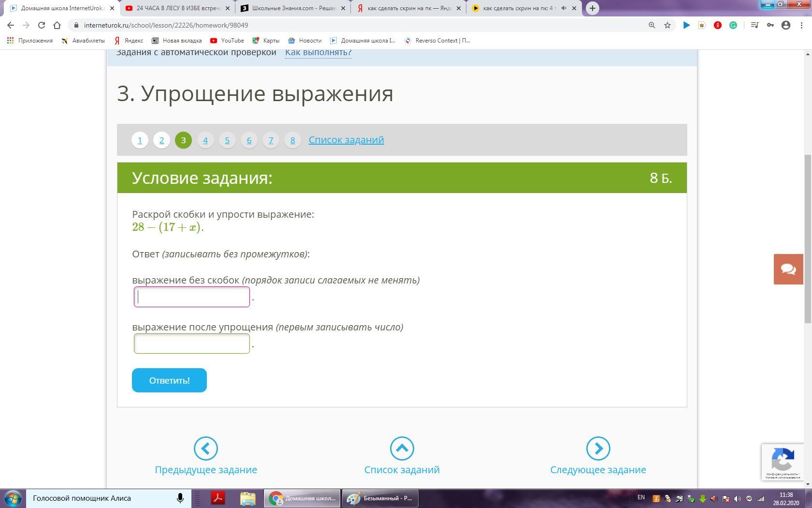Open the YouTube bookmark

coord(227,41)
